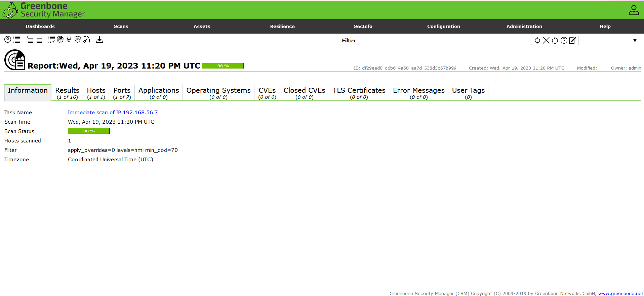
Task: Open the Resilience menu
Action: point(282,26)
